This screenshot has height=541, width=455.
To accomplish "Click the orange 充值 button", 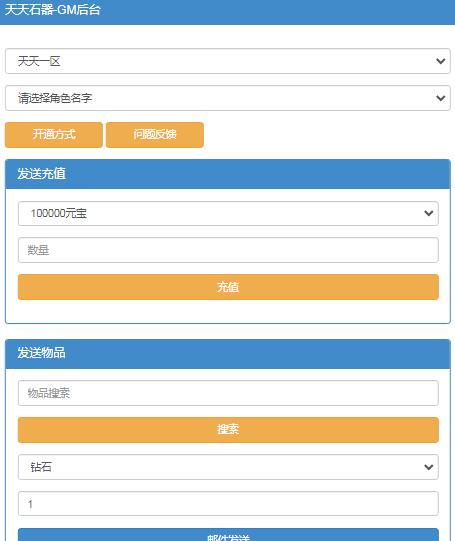I will pos(228,287).
